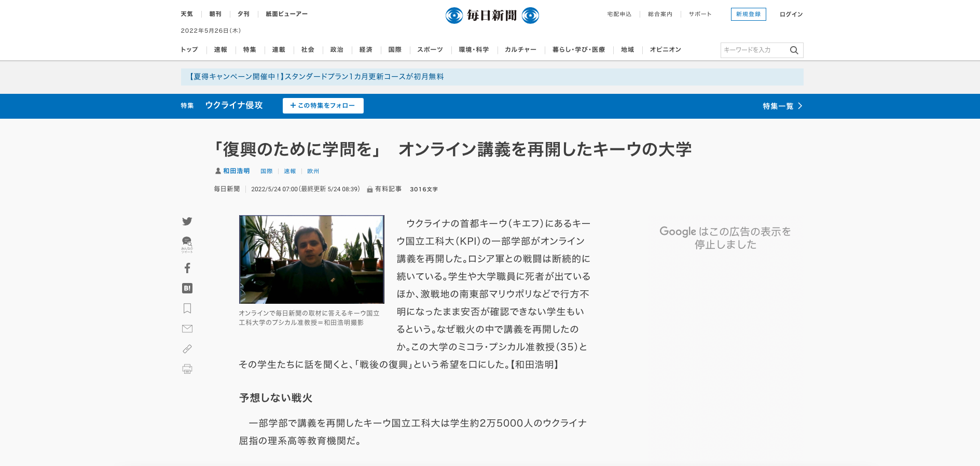Image resolution: width=980 pixels, height=466 pixels.
Task: Select 社会 navigation item
Action: coord(308,50)
